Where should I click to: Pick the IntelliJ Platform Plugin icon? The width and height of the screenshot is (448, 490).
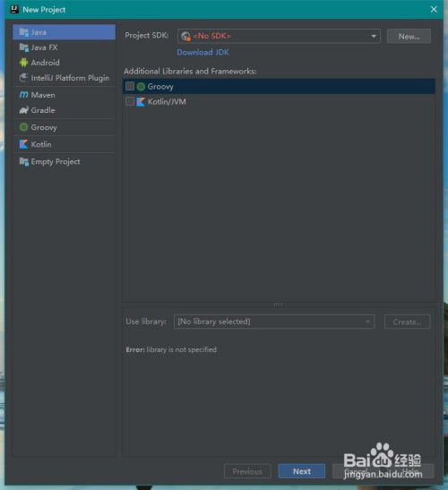(x=24, y=78)
